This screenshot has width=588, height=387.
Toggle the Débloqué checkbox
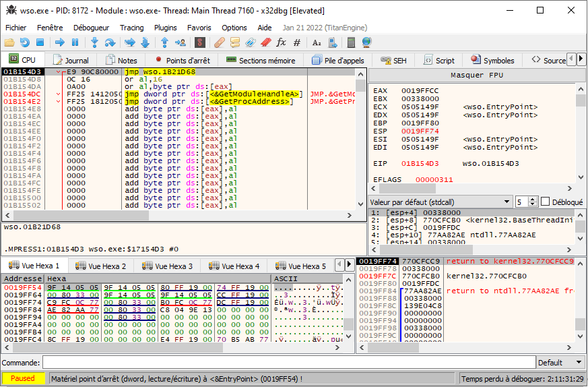click(546, 202)
